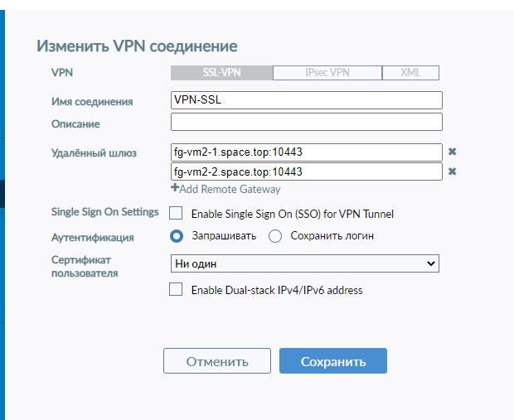Image resolution: width=514 pixels, height=420 pixels.
Task: Click the Отменить button
Action: tap(217, 361)
